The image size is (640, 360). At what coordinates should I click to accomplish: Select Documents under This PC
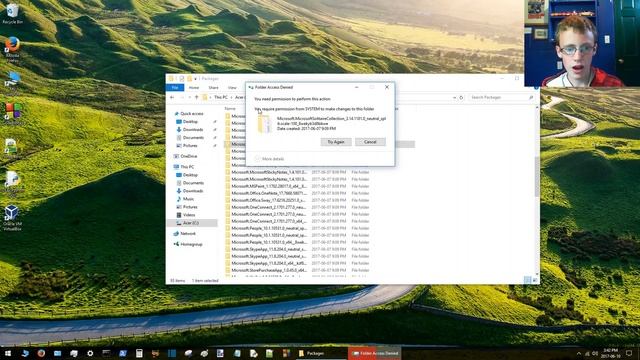coord(193,183)
